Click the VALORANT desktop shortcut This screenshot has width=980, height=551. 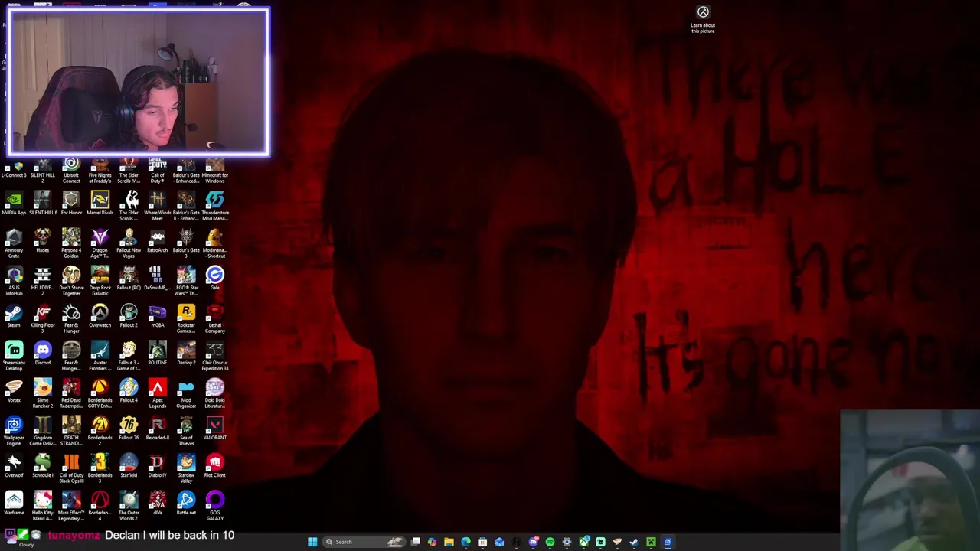[214, 428]
